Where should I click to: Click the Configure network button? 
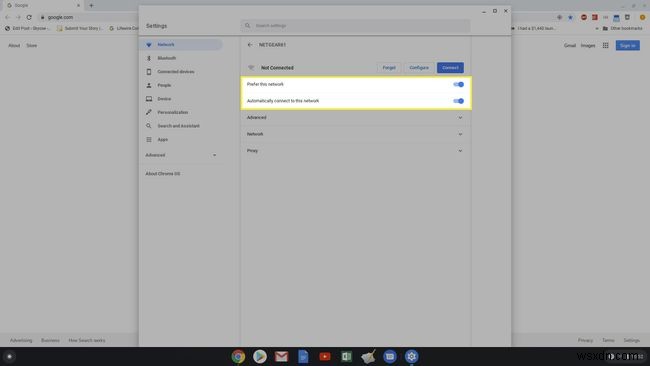click(419, 68)
